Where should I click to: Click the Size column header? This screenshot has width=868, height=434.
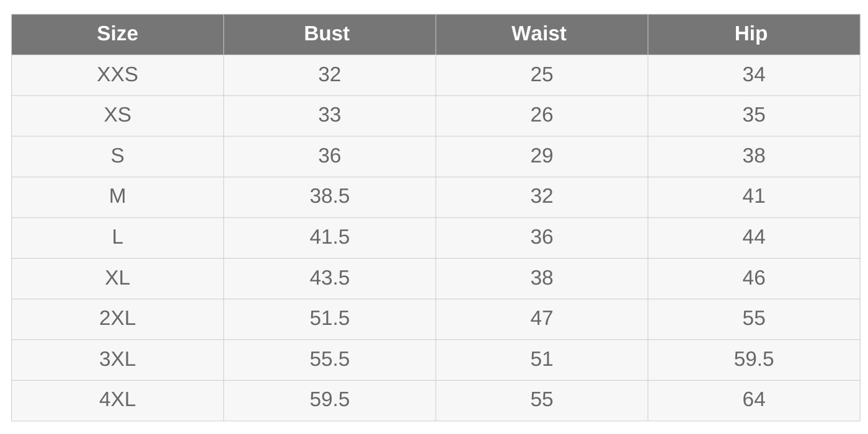[117, 34]
